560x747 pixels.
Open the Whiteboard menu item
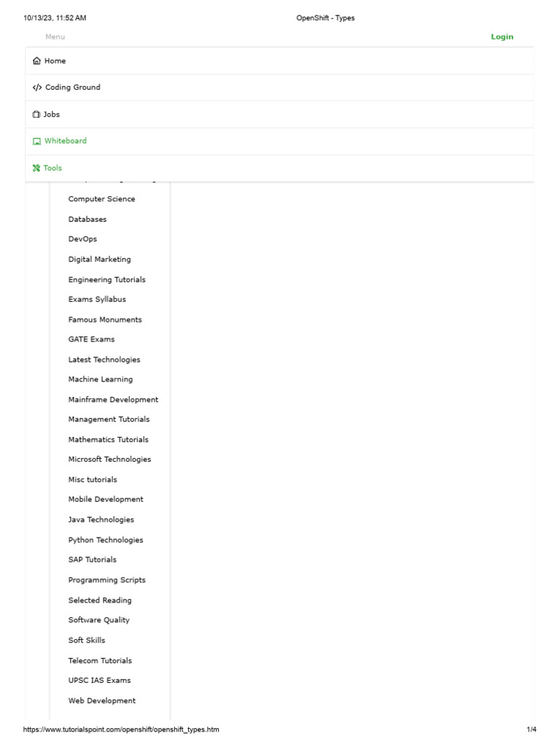(65, 142)
